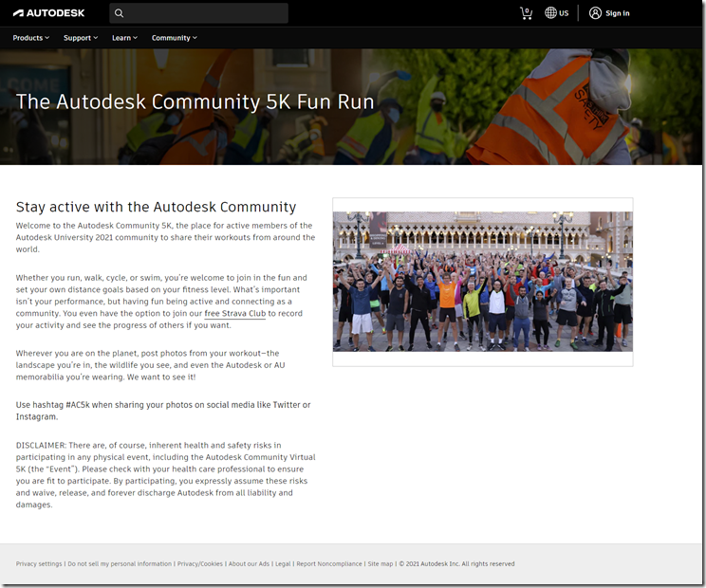The width and height of the screenshot is (706, 588).
Task: Open the Site map link
Action: click(381, 563)
